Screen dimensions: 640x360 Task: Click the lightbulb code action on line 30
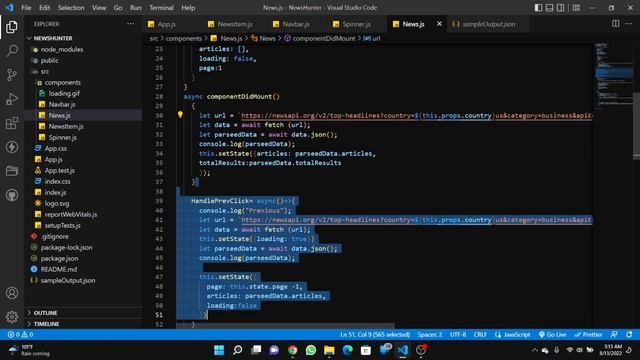pyautogui.click(x=180, y=115)
